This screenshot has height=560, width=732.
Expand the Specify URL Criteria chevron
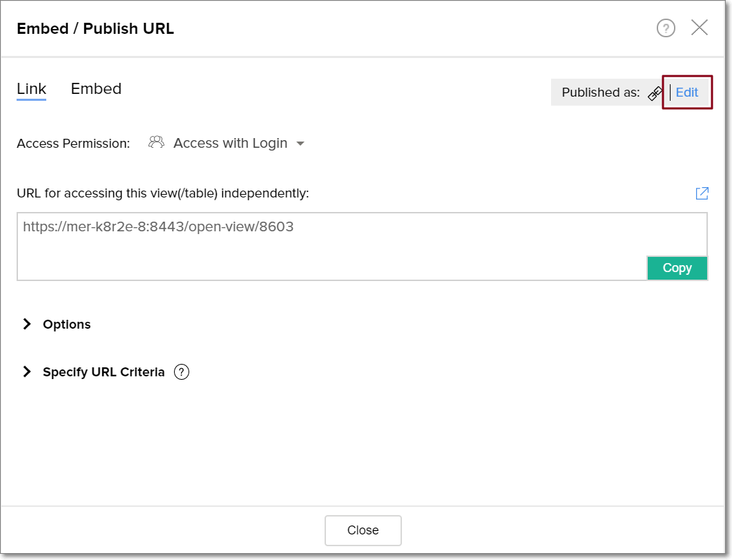27,371
